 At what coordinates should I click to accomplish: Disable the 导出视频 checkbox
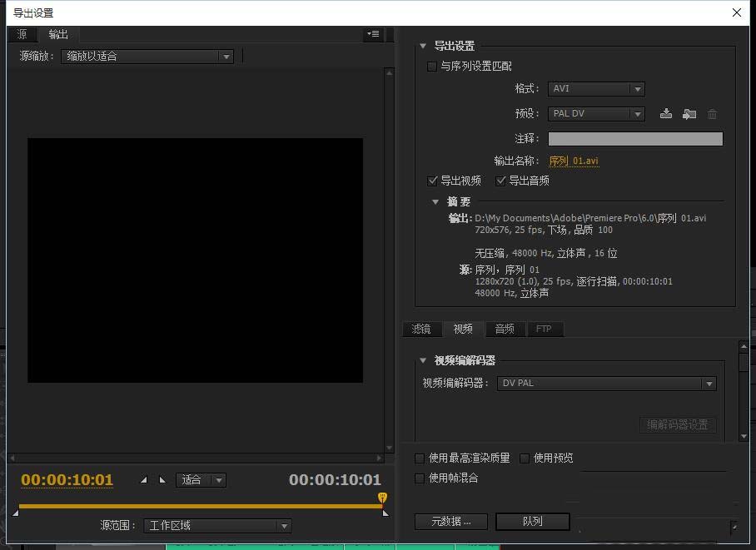[433, 181]
